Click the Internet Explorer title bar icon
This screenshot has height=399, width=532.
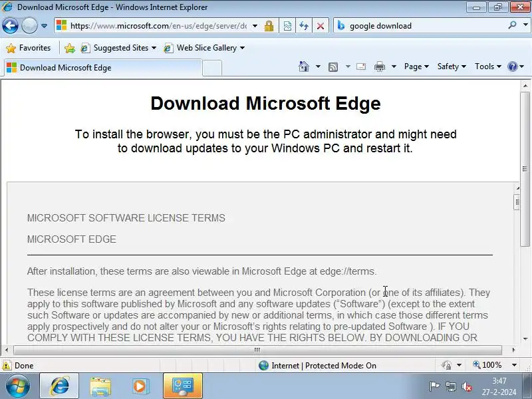[7, 7]
